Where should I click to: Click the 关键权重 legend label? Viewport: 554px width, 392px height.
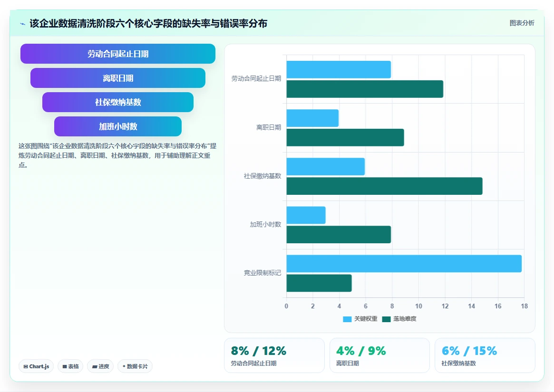366,319
